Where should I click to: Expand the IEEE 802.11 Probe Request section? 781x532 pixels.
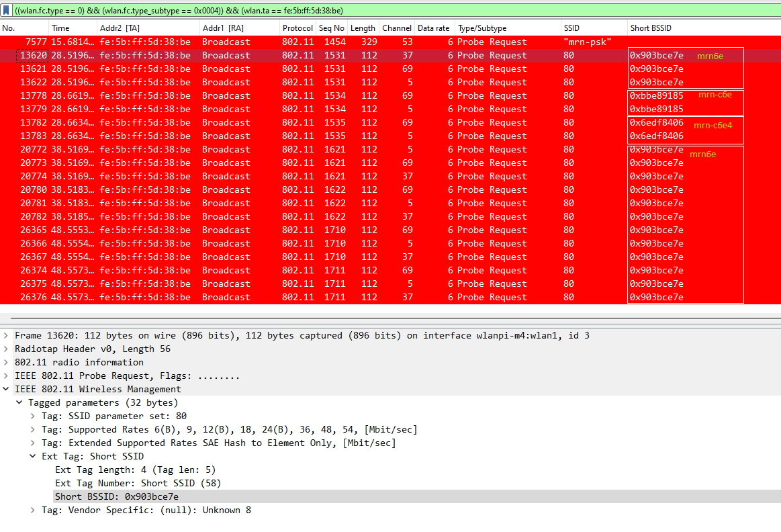click(7, 375)
